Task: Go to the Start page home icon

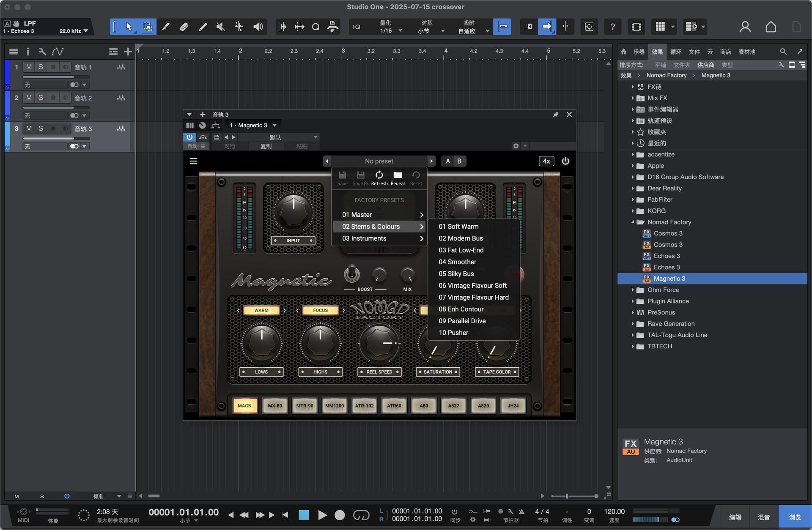Action: click(x=771, y=27)
